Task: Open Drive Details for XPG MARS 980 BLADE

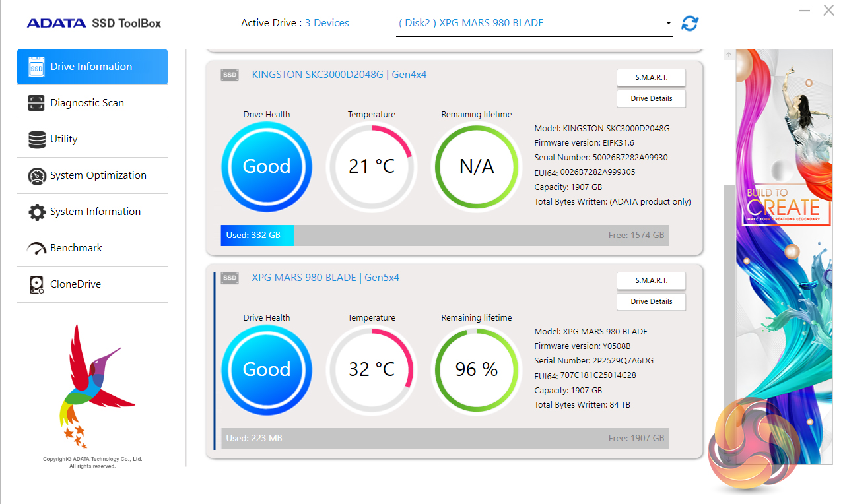Action: [652, 301]
